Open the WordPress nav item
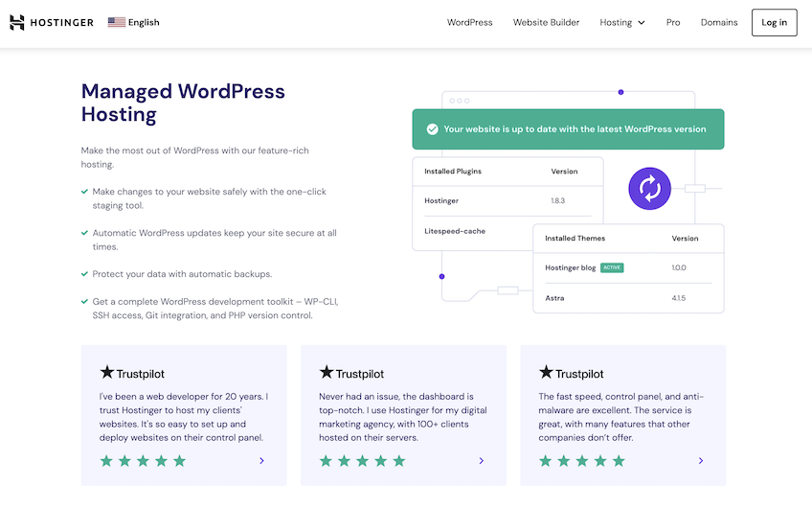This screenshot has width=812, height=508. tap(470, 22)
